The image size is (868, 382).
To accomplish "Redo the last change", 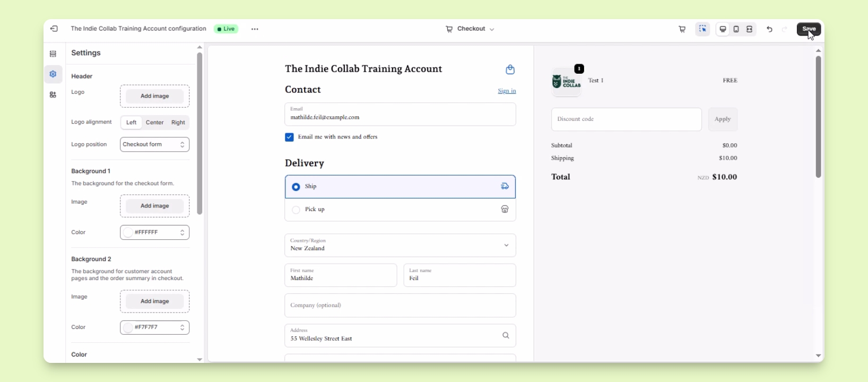I will pyautogui.click(x=785, y=29).
